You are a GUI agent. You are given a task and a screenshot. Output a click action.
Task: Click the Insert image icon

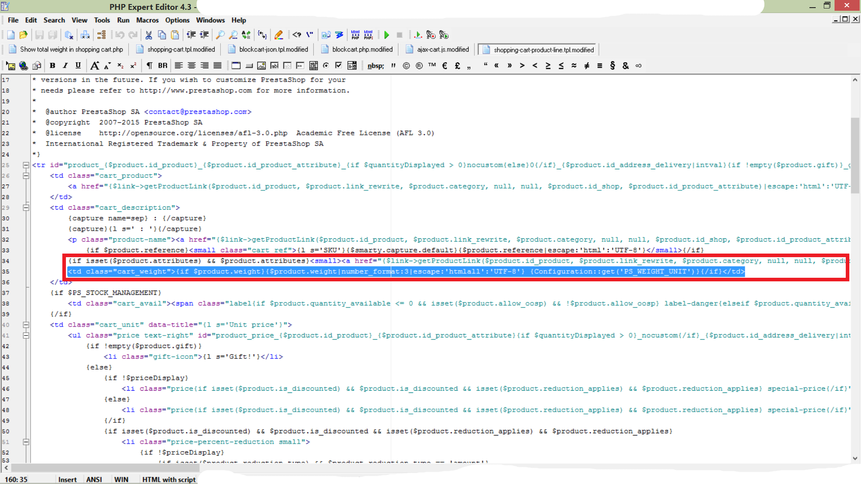pos(11,66)
